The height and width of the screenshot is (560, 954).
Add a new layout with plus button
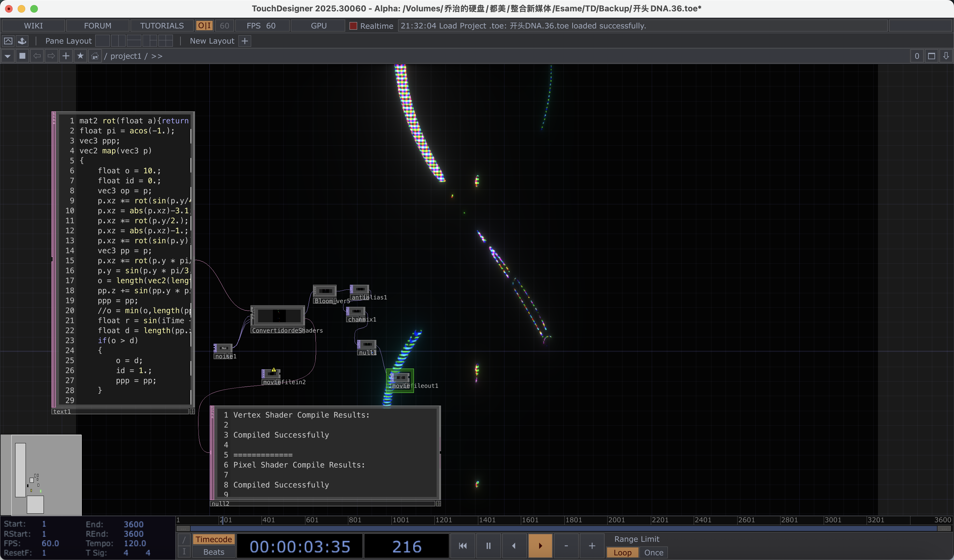pyautogui.click(x=245, y=41)
